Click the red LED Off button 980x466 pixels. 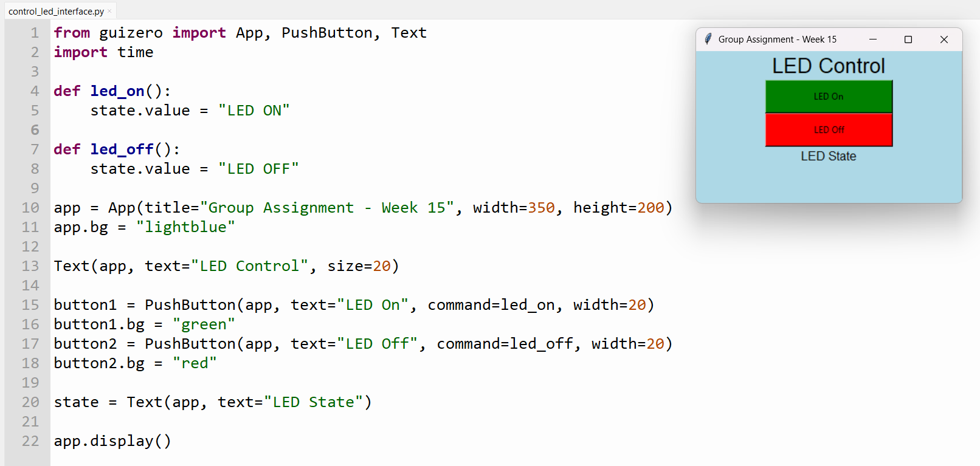tap(829, 130)
